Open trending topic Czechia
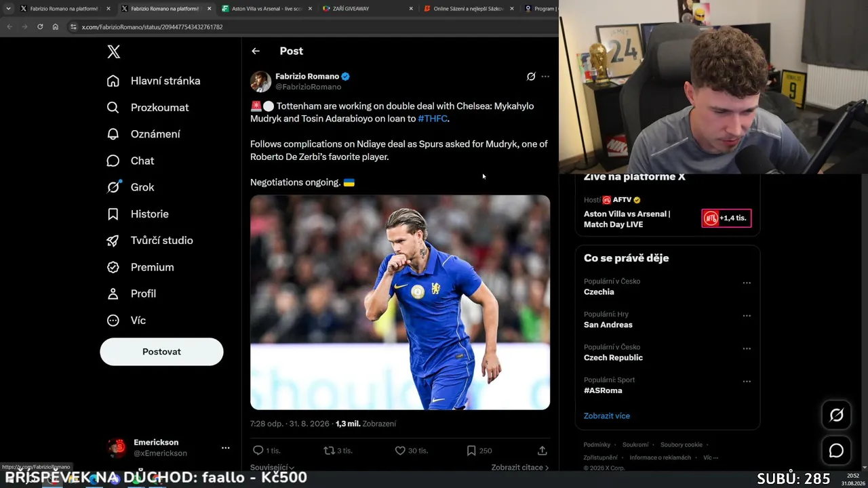This screenshot has height=488, width=868. click(599, 292)
